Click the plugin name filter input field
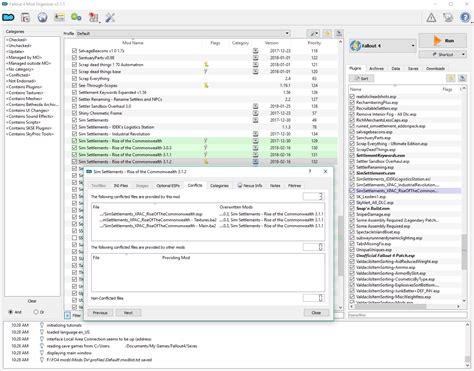Viewport: 474px width, 371px height. pyautogui.click(x=408, y=315)
